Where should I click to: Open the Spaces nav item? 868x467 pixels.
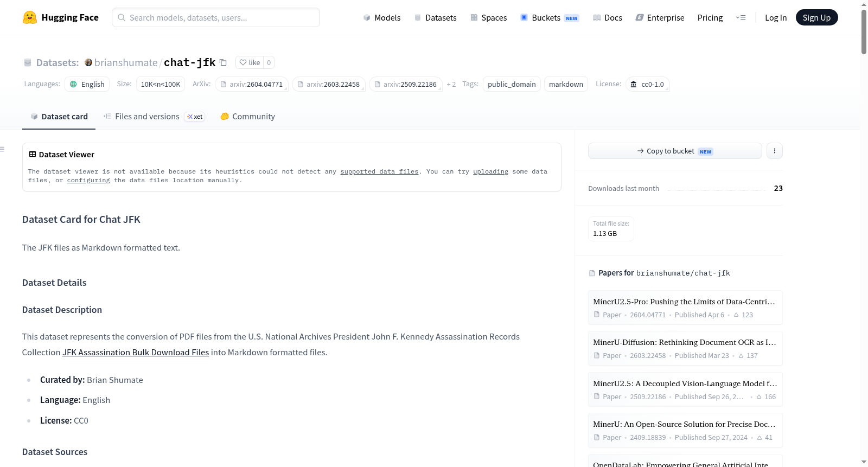click(x=489, y=17)
